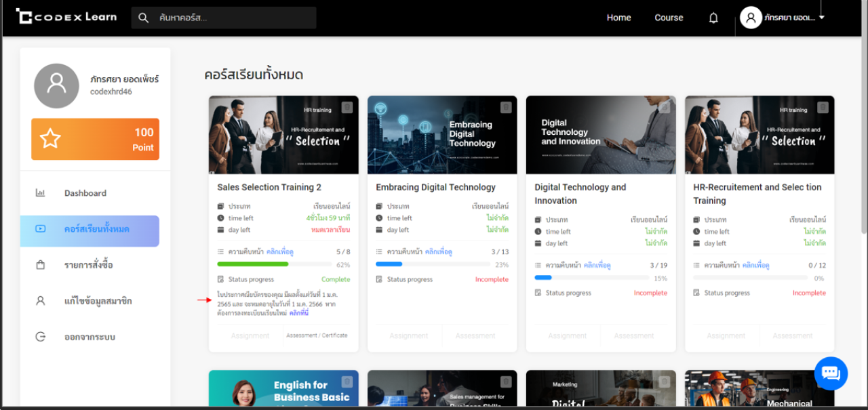Open Home in top navigation

[x=618, y=18]
